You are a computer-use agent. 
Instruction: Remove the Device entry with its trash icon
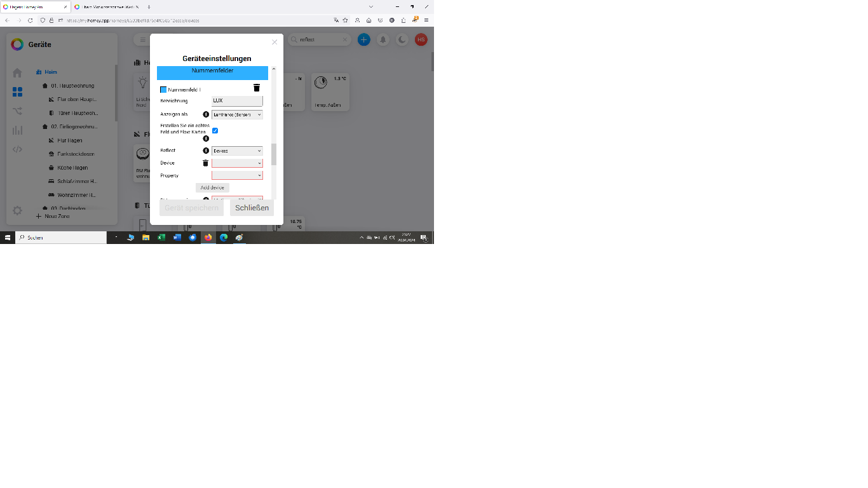coord(205,163)
